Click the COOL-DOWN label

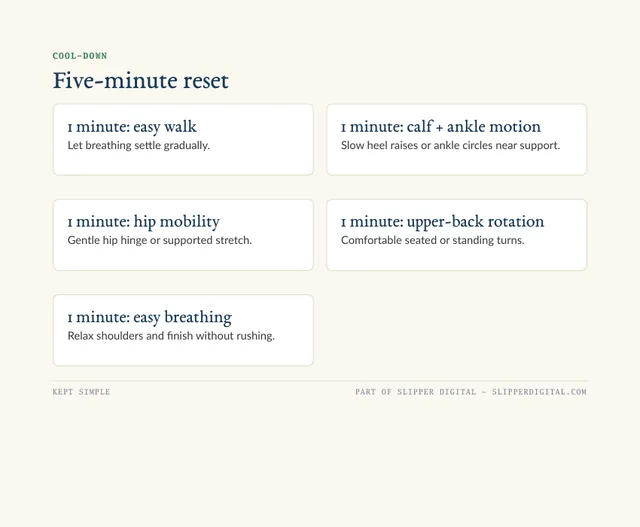pyautogui.click(x=80, y=56)
